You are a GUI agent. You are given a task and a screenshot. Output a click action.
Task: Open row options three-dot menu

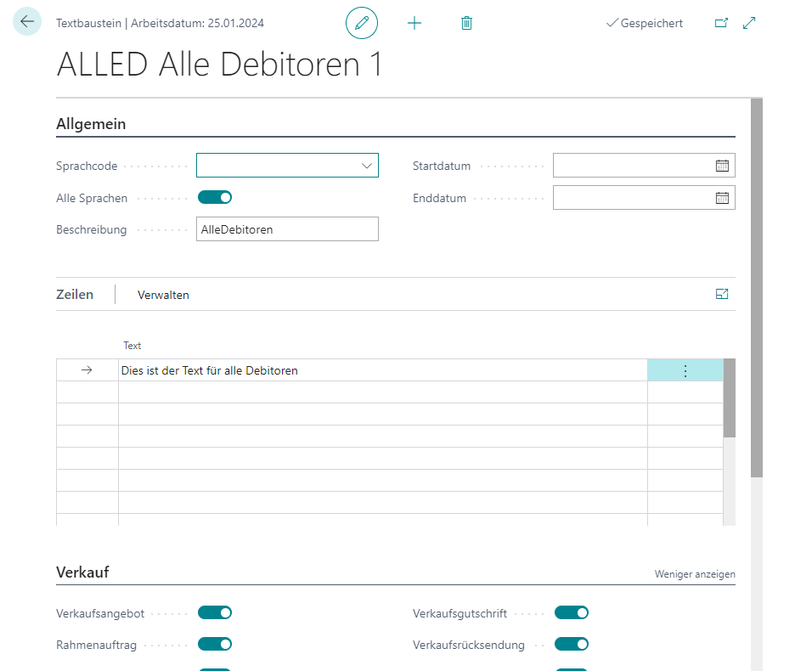point(685,370)
